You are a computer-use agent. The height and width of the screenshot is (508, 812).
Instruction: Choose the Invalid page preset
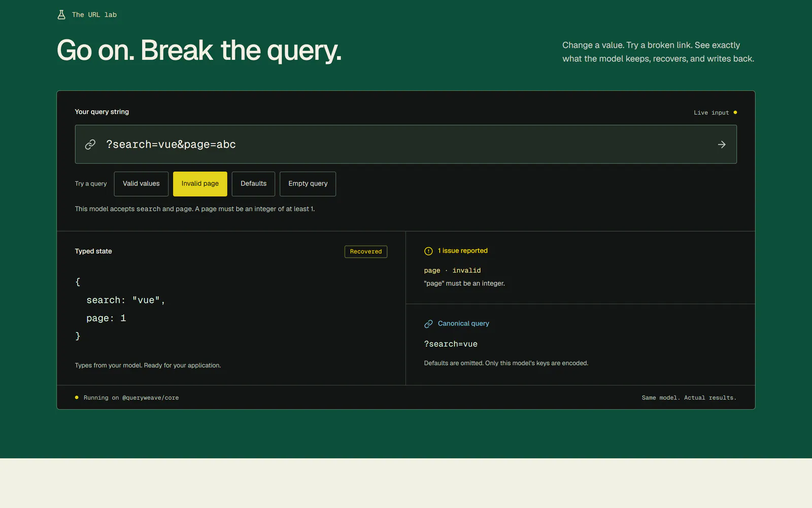(200, 184)
